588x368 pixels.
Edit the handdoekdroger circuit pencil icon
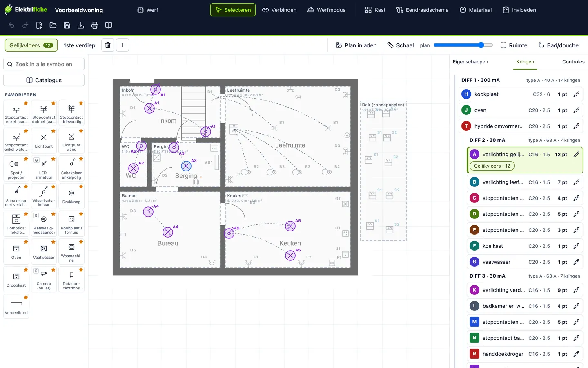(x=576, y=354)
